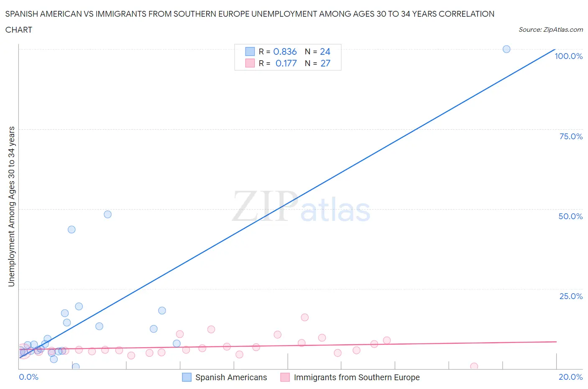Click the 50.0% y-axis label
This screenshot has width=588, height=389.
point(571,216)
